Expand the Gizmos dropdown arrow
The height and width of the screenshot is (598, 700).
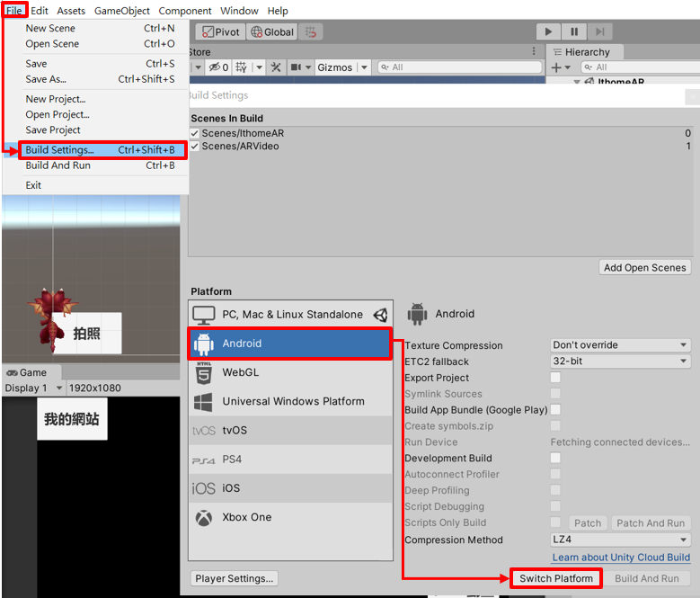point(364,67)
